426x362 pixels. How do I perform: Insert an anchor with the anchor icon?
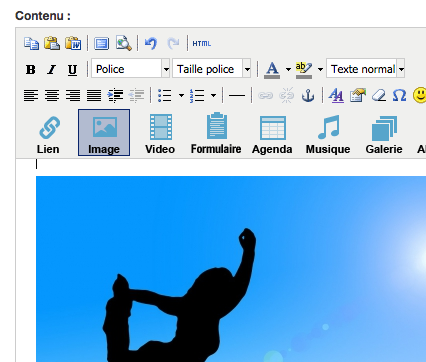[308, 96]
